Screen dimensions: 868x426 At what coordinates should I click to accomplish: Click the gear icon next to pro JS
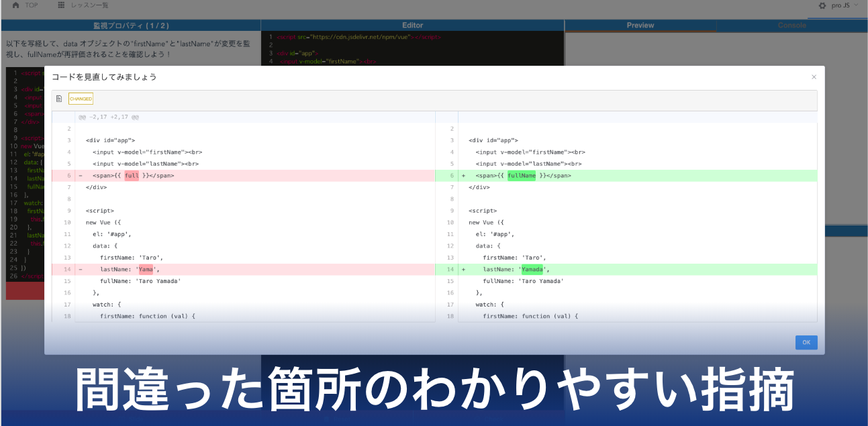[822, 5]
